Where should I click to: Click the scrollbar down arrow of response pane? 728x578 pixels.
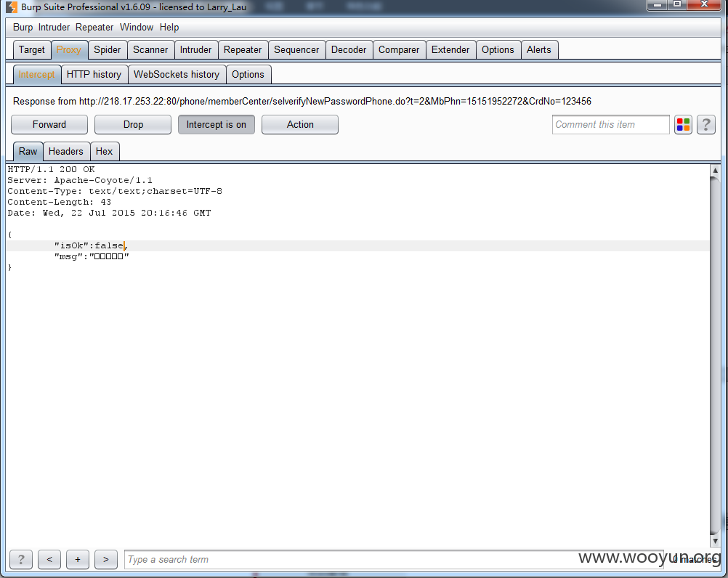(715, 541)
